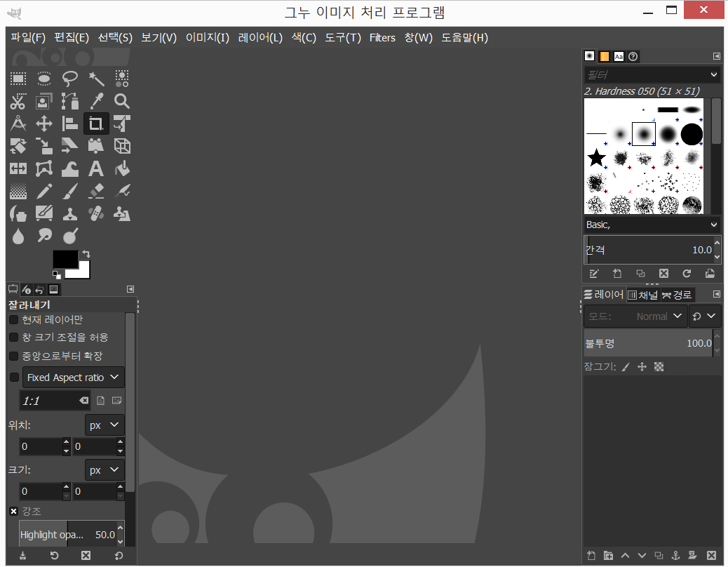
Task: Refresh brushes with the reload icon
Action: 687,274
